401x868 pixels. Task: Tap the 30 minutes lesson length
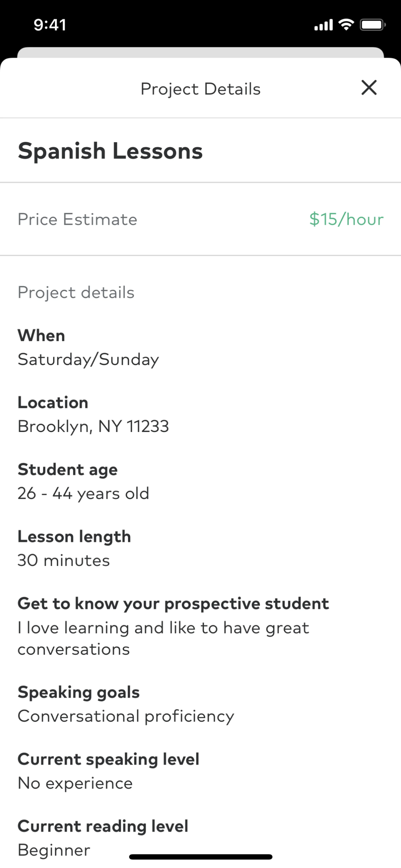point(64,560)
